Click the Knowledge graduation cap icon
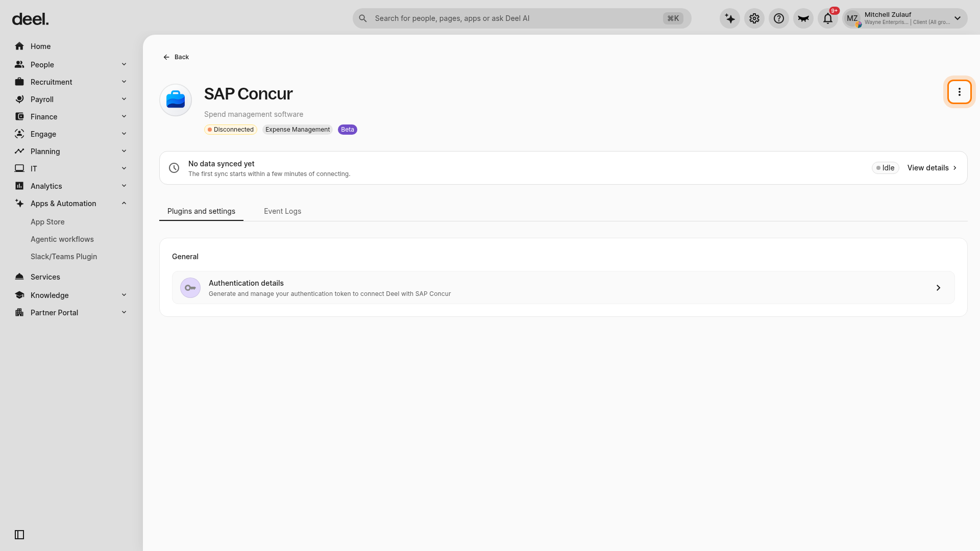This screenshot has height=551, width=980. 19,295
